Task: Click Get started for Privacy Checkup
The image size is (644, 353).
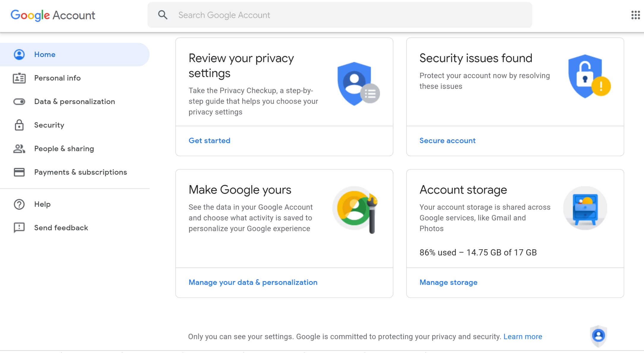Action: 209,141
